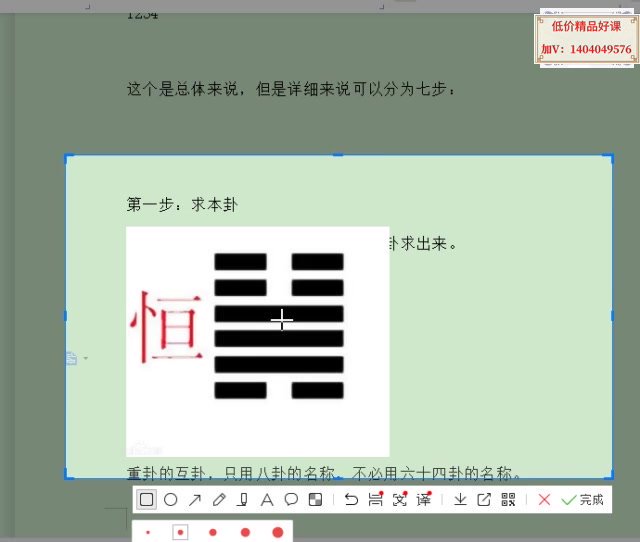This screenshot has width=640, height=542.
Task: Cancel screenshot with red X
Action: point(544,500)
